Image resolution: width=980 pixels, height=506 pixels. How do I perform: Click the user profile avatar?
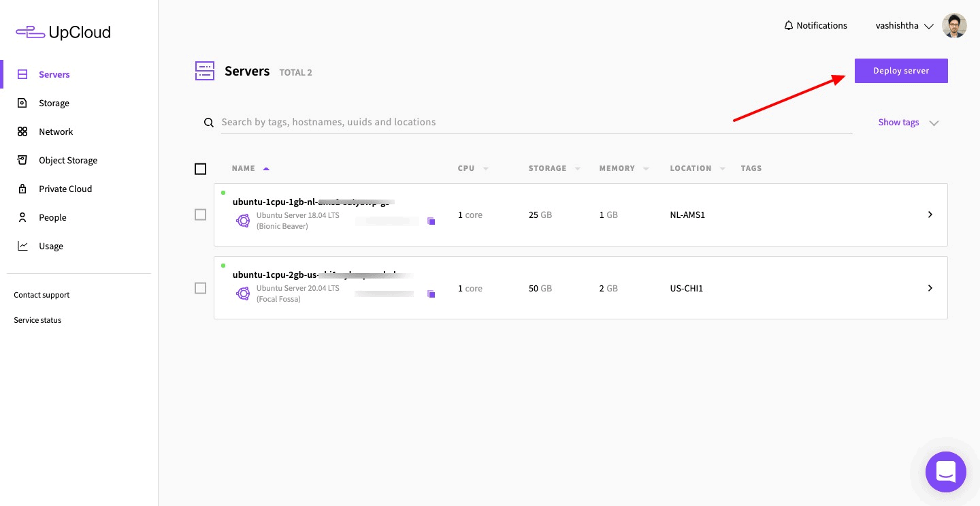click(953, 26)
